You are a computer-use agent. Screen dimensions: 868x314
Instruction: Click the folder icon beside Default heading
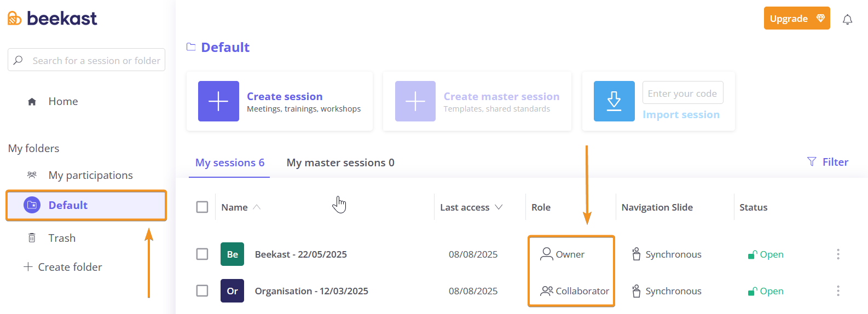(191, 47)
